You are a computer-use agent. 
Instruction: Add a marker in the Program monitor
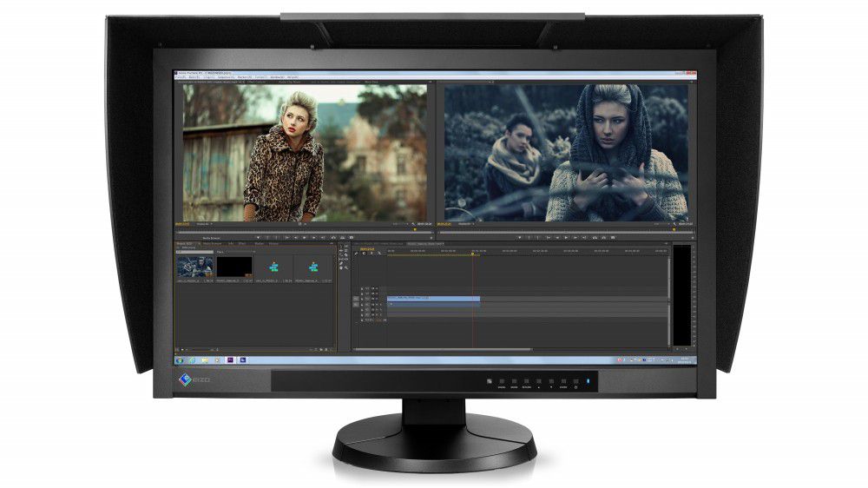pyautogui.click(x=520, y=238)
